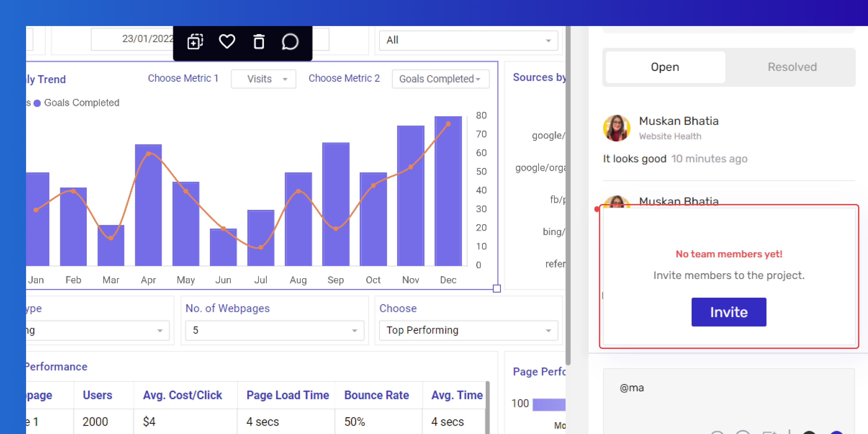
Task: Click the heart favorite icon
Action: pyautogui.click(x=227, y=42)
